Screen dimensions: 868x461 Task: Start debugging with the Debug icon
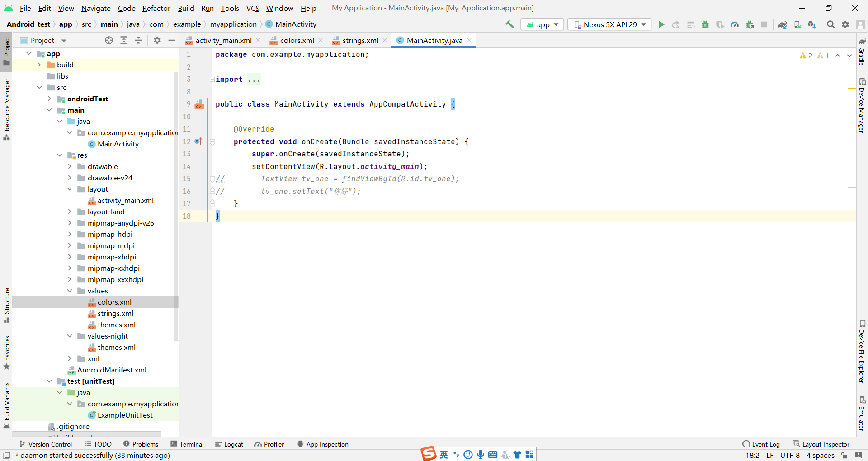tap(705, 24)
